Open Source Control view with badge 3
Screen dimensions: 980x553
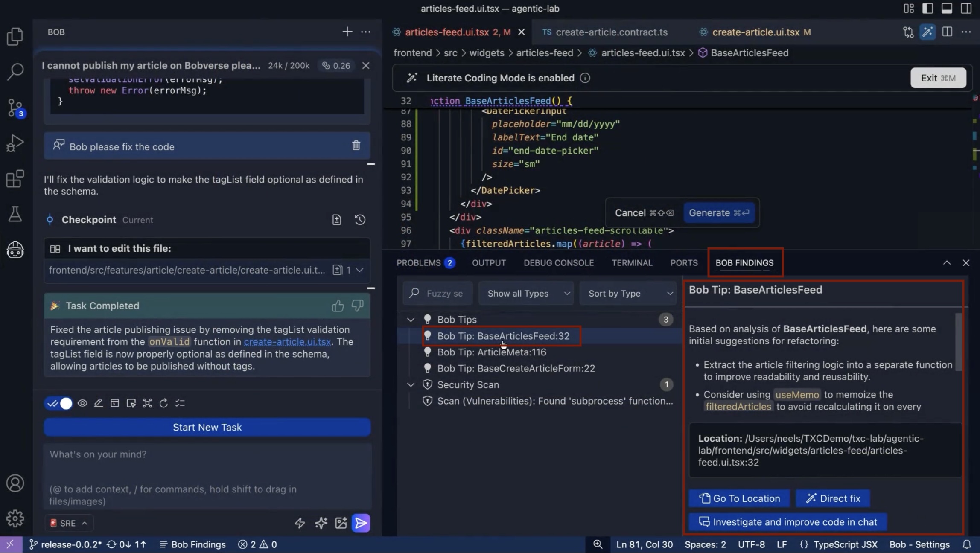[x=15, y=108]
